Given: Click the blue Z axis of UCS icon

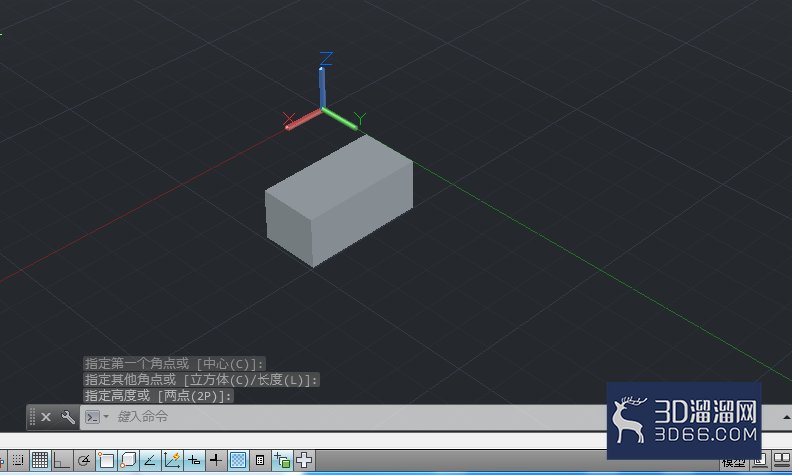Looking at the screenshot, I should point(322,87).
